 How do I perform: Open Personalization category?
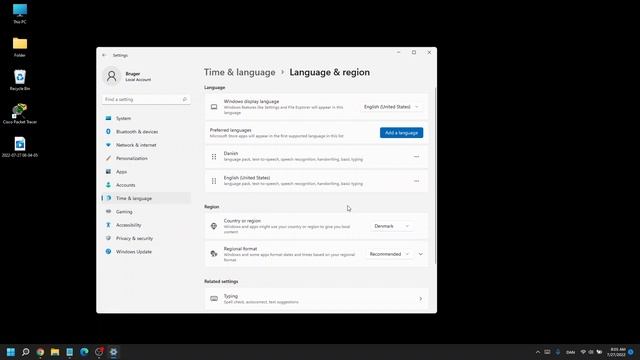pos(146,158)
